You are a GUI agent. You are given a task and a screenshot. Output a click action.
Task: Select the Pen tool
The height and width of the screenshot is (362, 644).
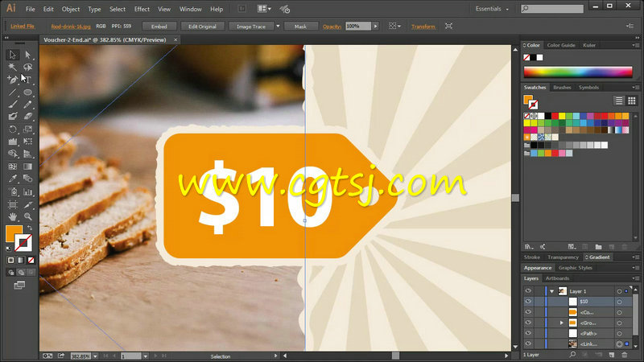[13, 80]
